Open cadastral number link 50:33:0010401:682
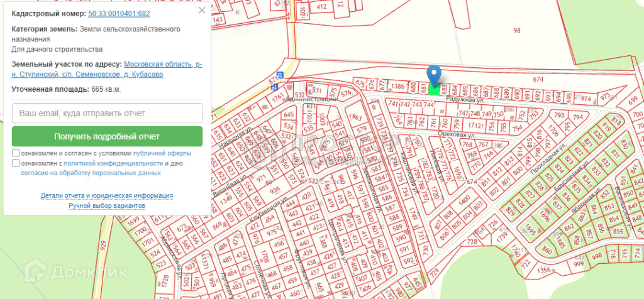Viewport: 644px width, 299px height. 119,14
